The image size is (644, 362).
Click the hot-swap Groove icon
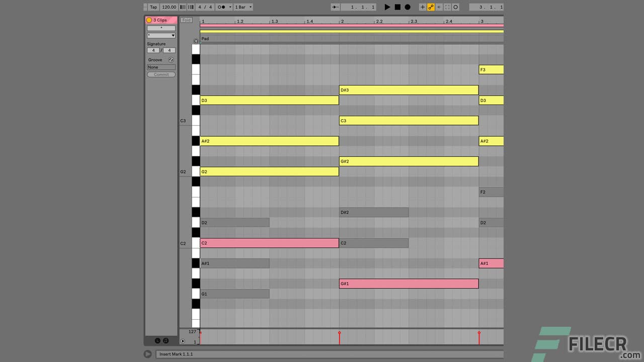tap(171, 59)
